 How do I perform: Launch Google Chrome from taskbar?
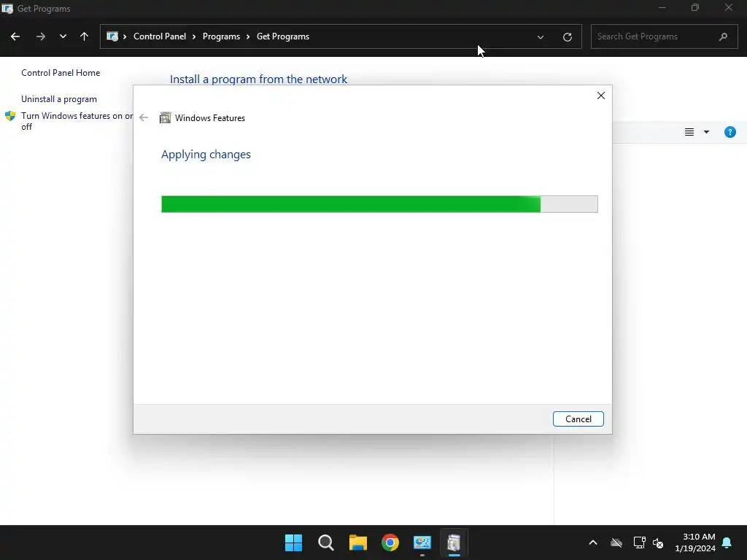coord(390,542)
